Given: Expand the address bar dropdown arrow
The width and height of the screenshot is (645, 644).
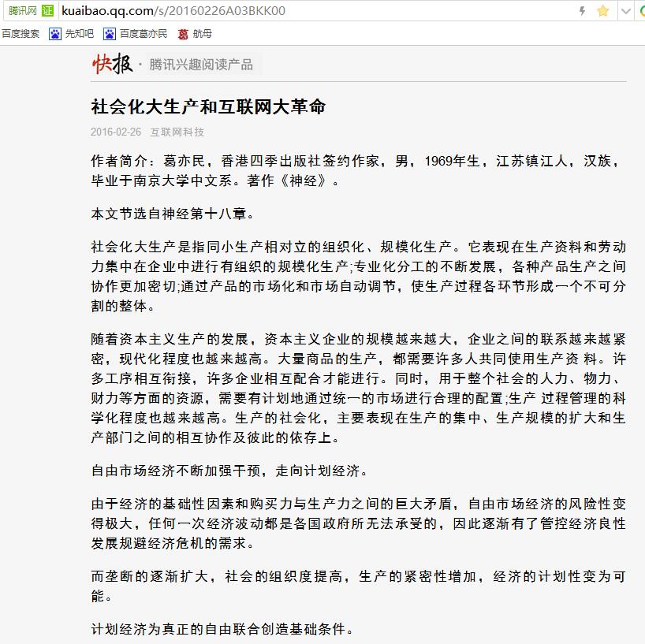Looking at the screenshot, I should pyautogui.click(x=626, y=11).
